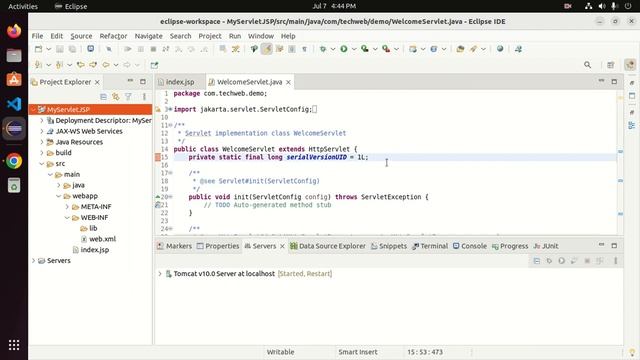Click the Open Terminal toolbar icon
This screenshot has width=640, height=360.
tap(90, 49)
